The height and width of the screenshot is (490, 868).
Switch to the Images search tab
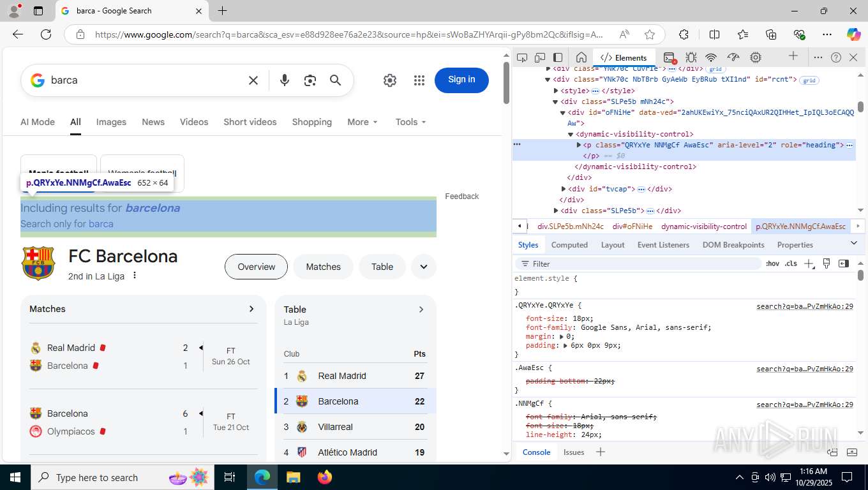point(111,122)
